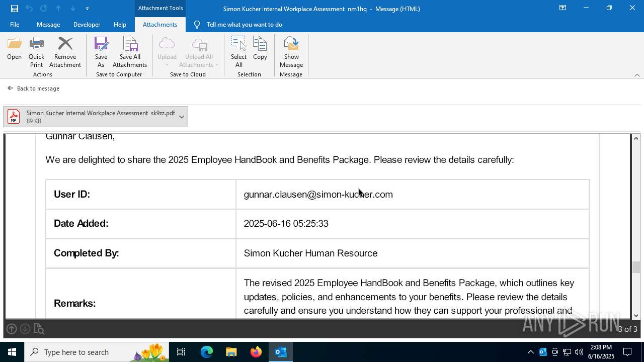
Task: Click Upload All Attachments dropdown
Action: (x=199, y=52)
